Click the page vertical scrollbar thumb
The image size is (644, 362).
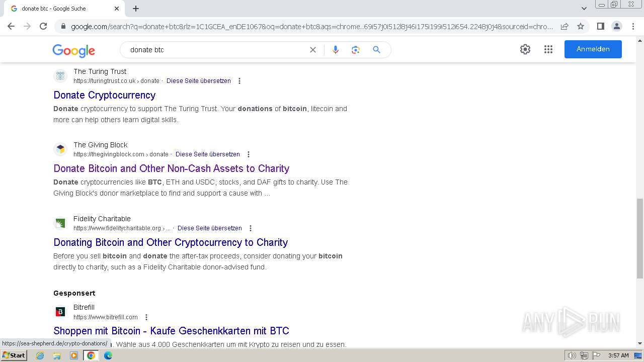(x=640, y=238)
